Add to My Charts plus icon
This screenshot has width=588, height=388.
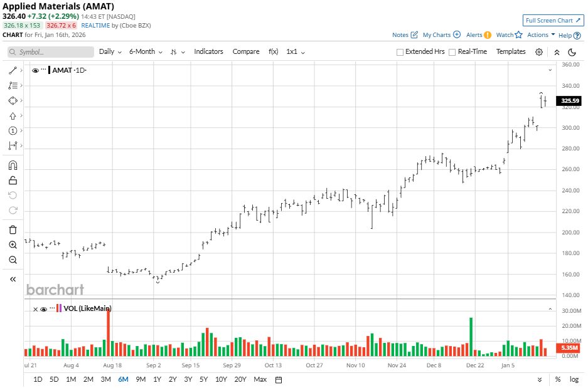(457, 34)
